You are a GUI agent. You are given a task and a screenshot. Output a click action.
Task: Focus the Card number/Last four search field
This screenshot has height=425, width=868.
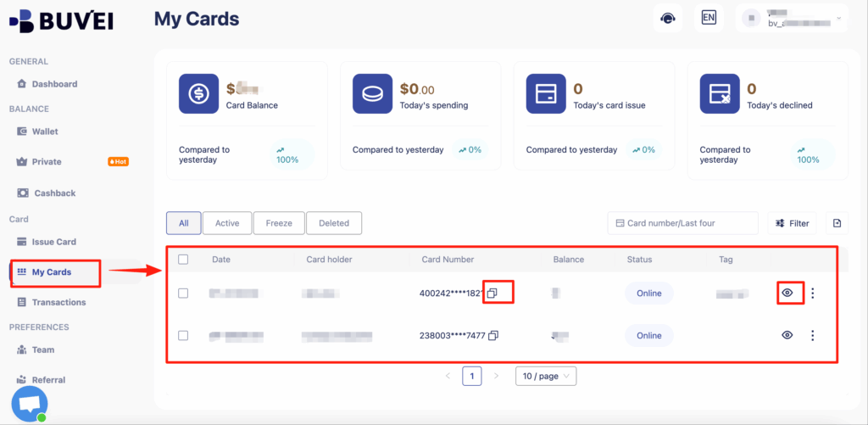point(683,223)
